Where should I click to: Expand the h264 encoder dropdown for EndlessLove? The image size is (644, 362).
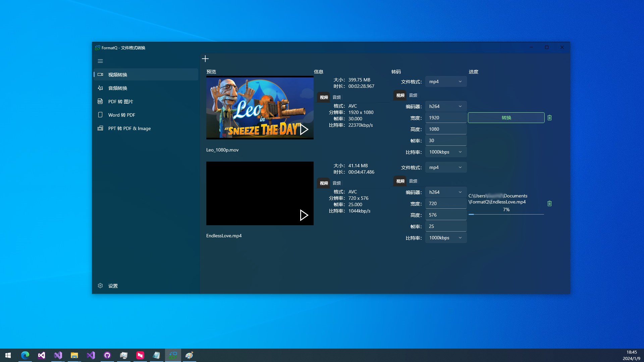point(446,192)
